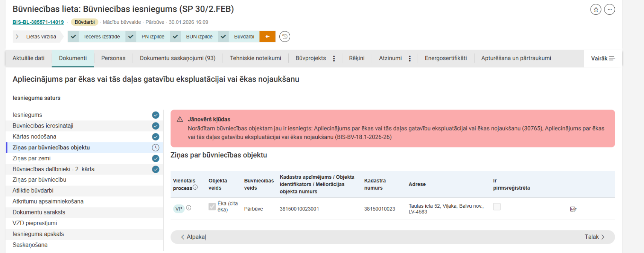Screen dimensions: 644x253
Task: Click the Pārbūve cell in the table
Action: coord(253,209)
